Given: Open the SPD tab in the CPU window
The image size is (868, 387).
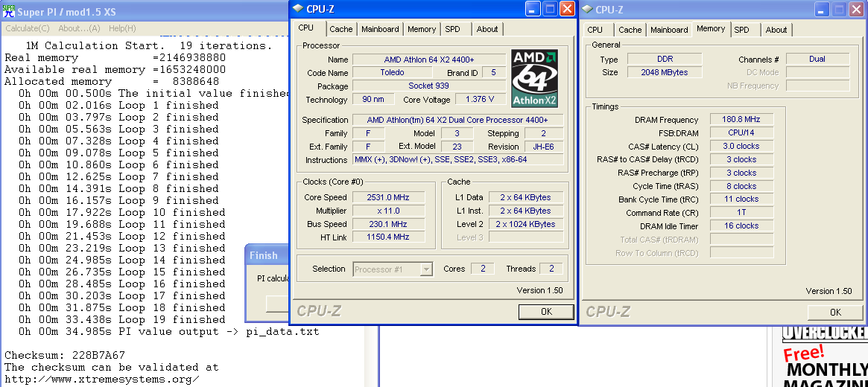Looking at the screenshot, I should (x=453, y=29).
